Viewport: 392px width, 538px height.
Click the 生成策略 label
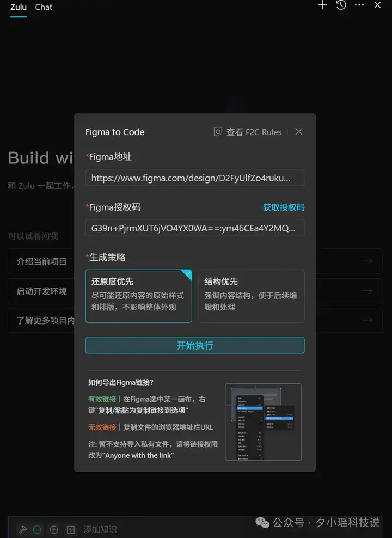tap(107, 258)
